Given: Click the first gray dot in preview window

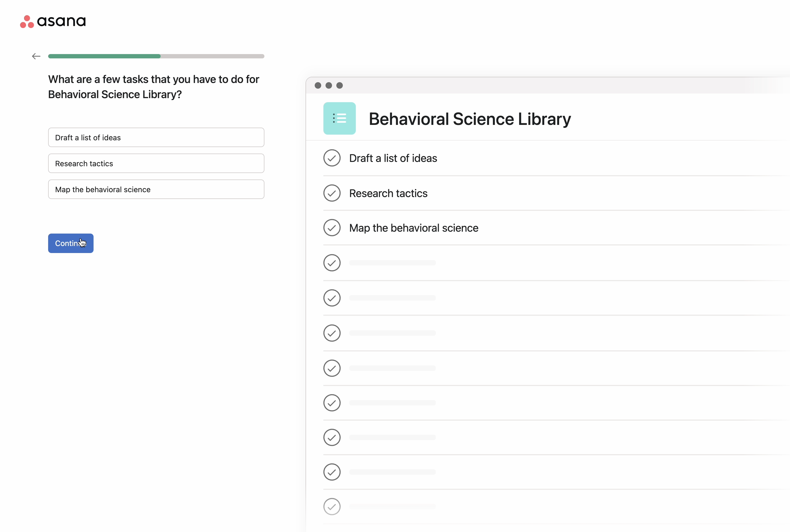Looking at the screenshot, I should pos(318,85).
